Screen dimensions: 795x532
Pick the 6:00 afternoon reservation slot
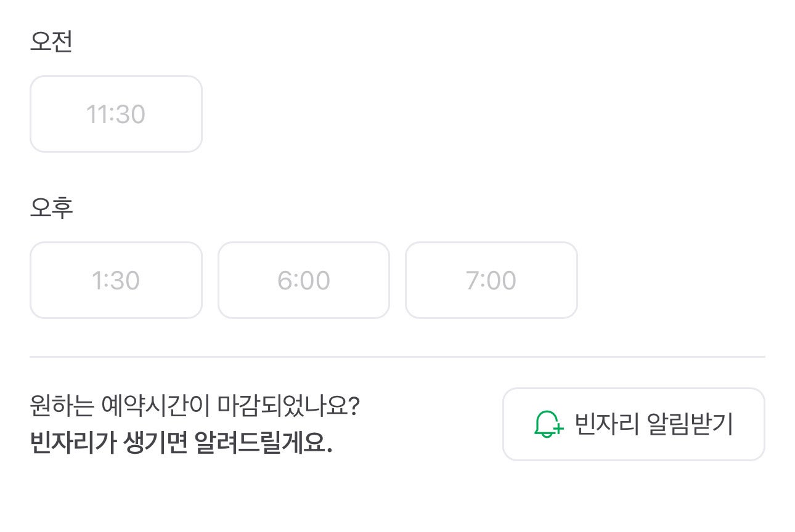pos(304,280)
